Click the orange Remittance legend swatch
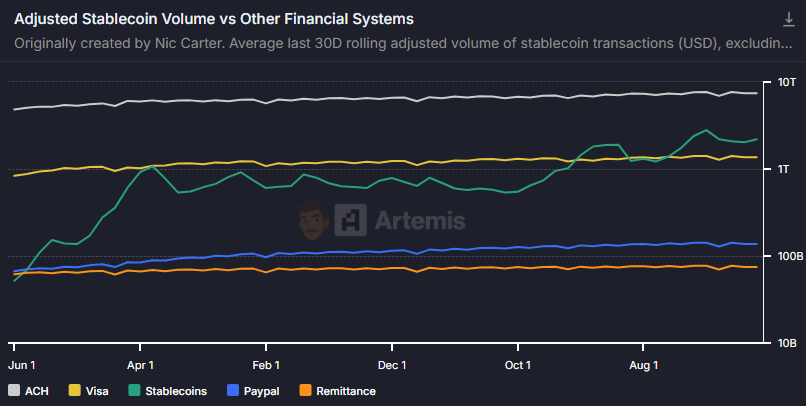Image resolution: width=806 pixels, height=406 pixels. coord(306,391)
